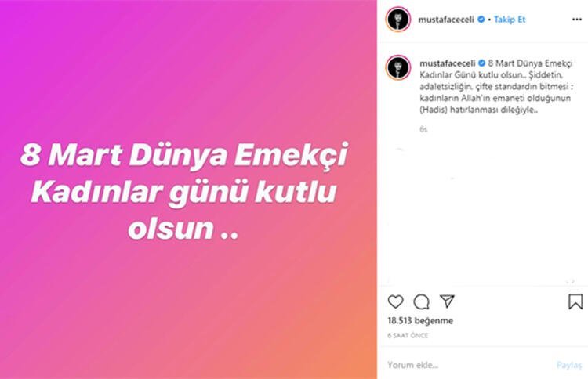Click the verified badge in the post header

(481, 20)
